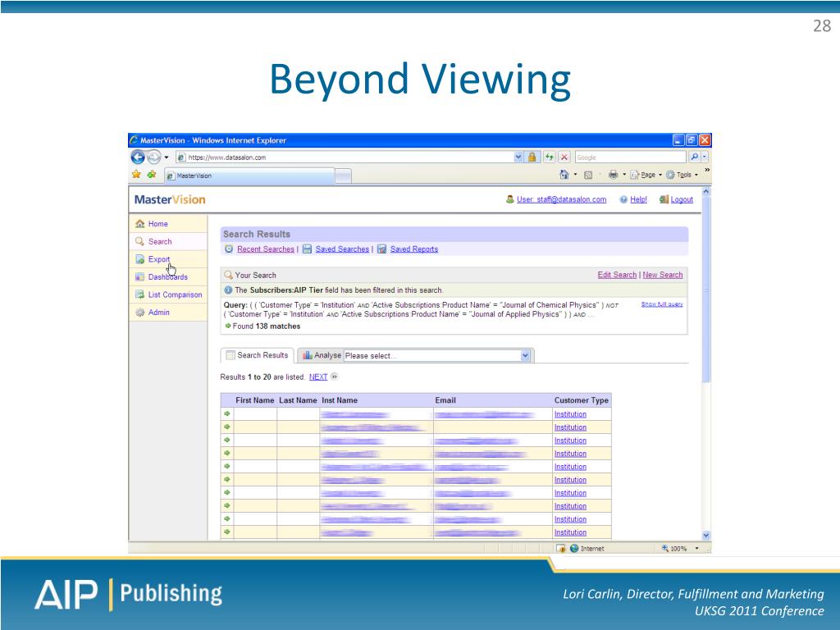Open Dashboards in the sidebar
Screen dimensions: 840x630
tap(167, 277)
